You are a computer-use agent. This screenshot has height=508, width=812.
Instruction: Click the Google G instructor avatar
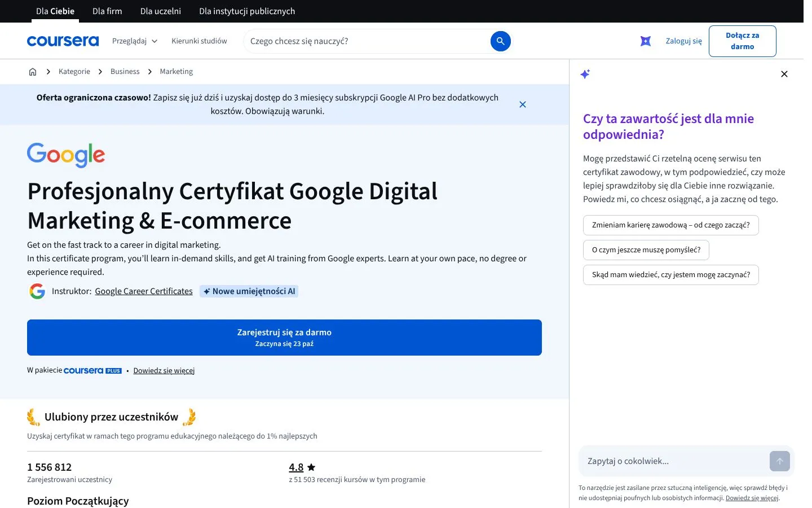point(37,291)
